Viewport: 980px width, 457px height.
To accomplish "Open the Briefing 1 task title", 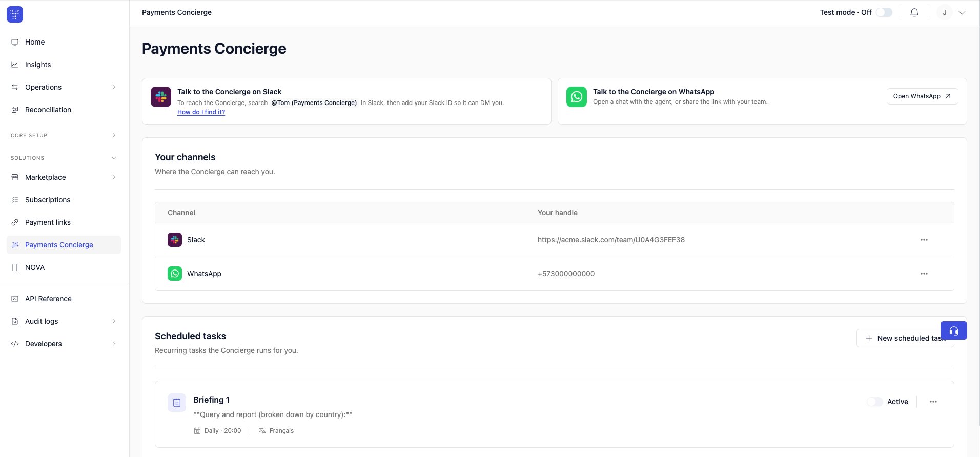I will pos(211,400).
